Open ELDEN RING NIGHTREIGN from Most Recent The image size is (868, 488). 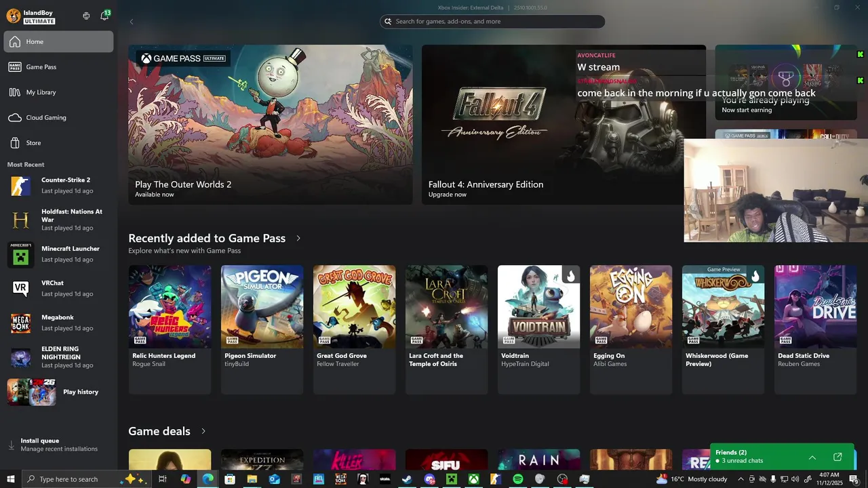(x=58, y=357)
